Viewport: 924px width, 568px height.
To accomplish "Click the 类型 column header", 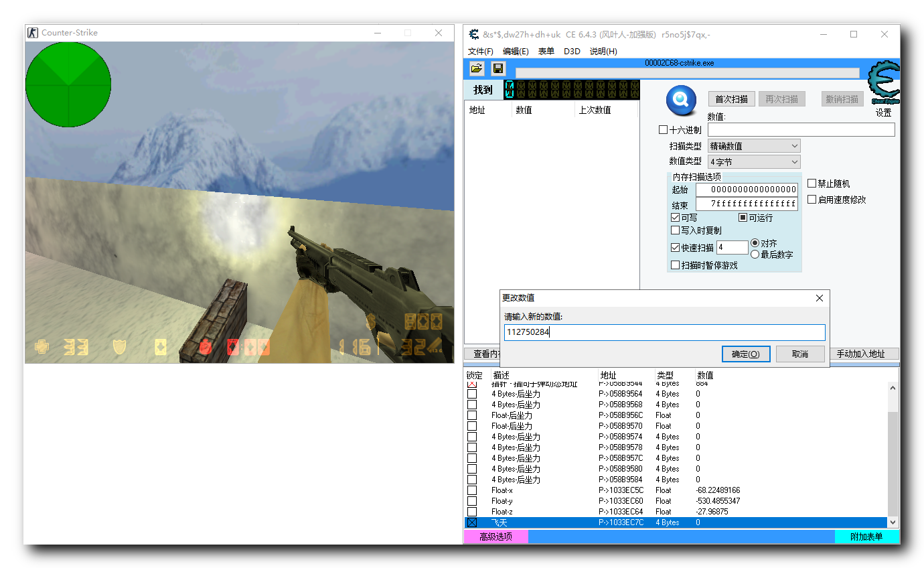I will point(665,375).
